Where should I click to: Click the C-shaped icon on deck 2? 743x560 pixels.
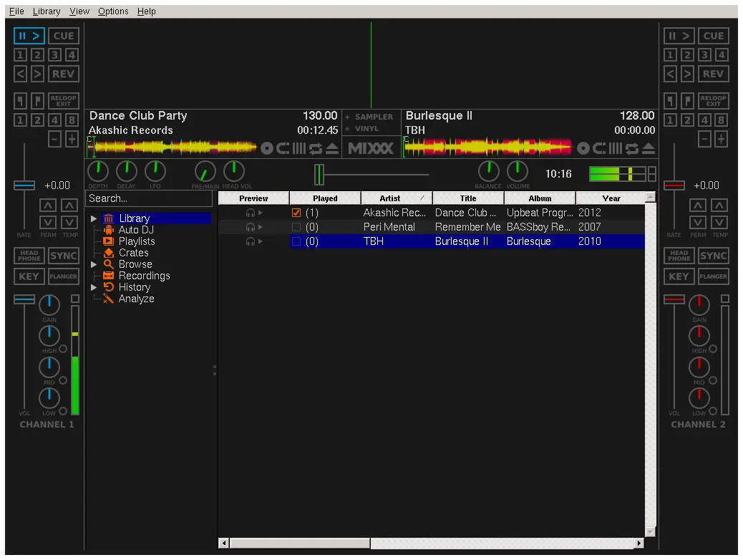click(x=599, y=149)
